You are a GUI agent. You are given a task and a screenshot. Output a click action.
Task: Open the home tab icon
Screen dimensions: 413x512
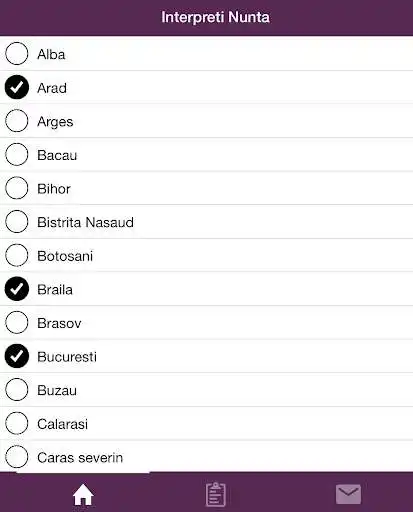coord(83,494)
